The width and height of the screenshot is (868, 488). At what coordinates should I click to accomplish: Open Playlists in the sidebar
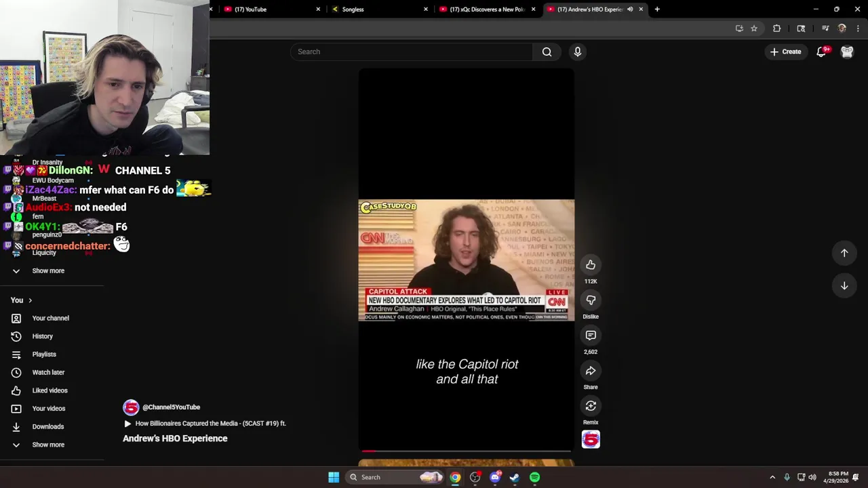(44, 354)
